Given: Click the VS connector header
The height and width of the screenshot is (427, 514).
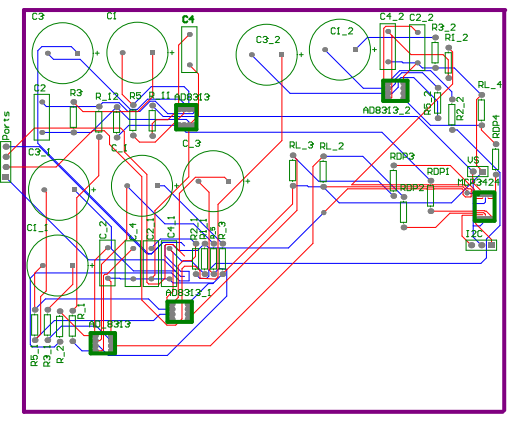Looking at the screenshot, I should tap(478, 172).
